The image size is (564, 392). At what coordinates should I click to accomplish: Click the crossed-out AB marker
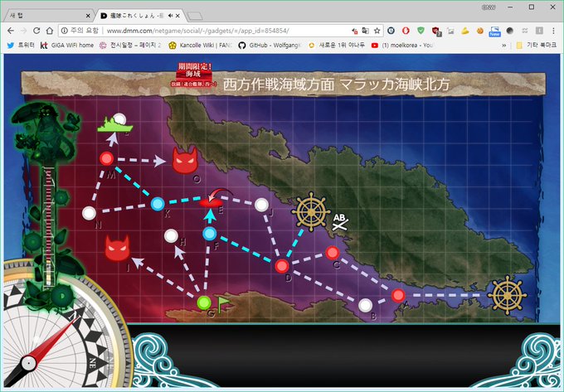pyautogui.click(x=339, y=222)
